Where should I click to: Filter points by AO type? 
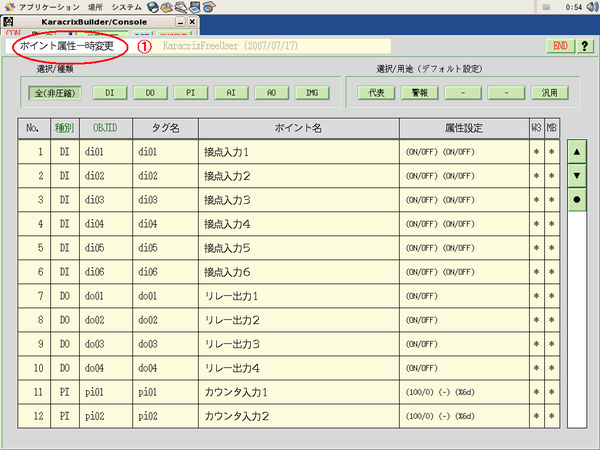(272, 93)
